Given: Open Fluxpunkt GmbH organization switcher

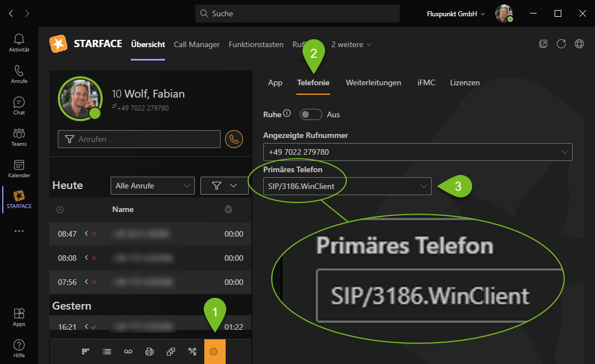Looking at the screenshot, I should click(456, 13).
